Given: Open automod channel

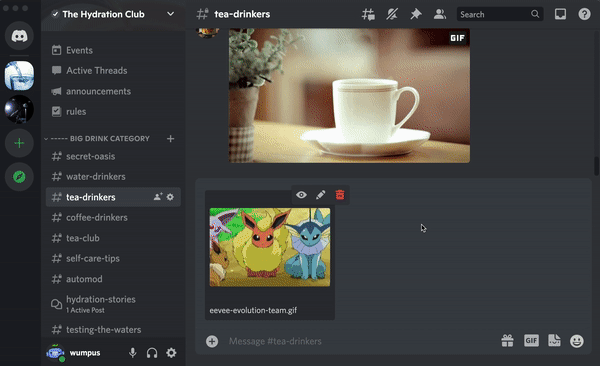Looking at the screenshot, I should coord(112,279).
